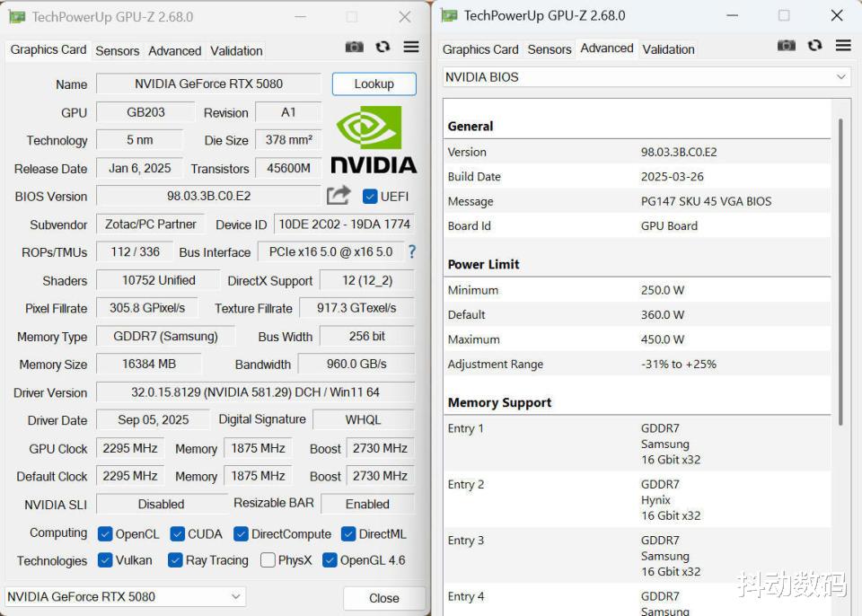Click the NVIDIA logo image

pyautogui.click(x=374, y=140)
